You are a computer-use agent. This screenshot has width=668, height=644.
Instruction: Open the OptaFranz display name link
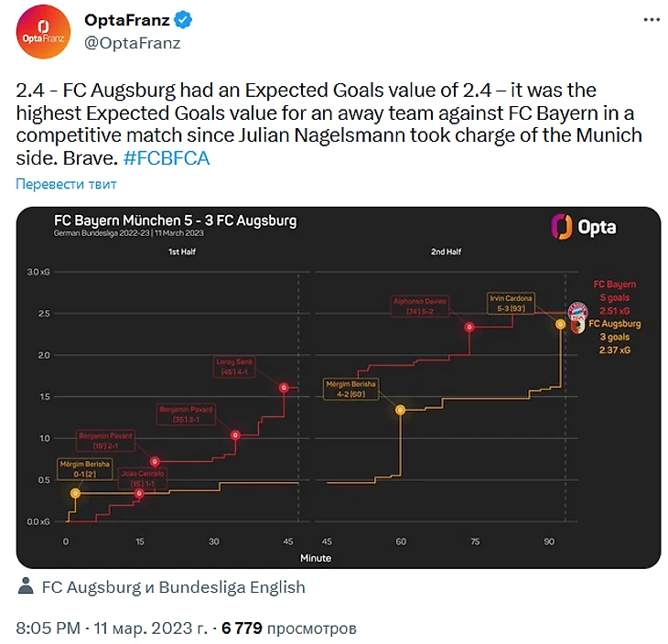pyautogui.click(x=126, y=20)
